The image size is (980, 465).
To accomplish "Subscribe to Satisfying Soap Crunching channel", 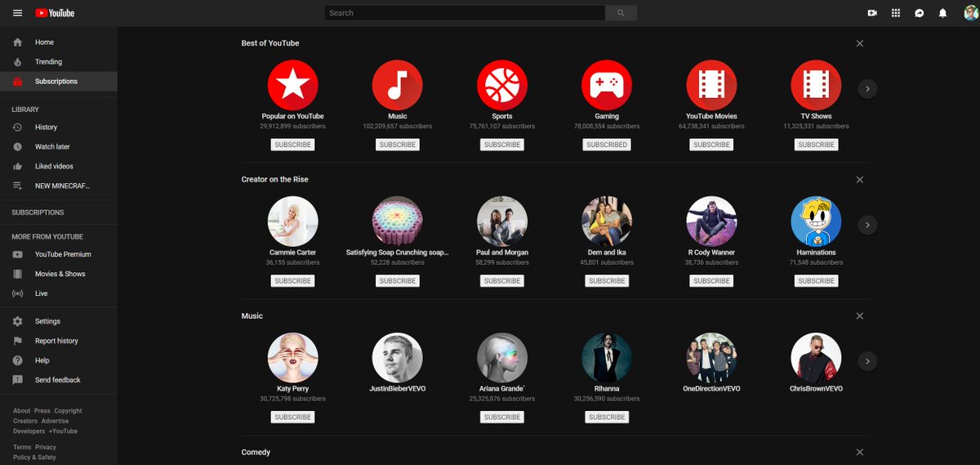I will click(397, 281).
